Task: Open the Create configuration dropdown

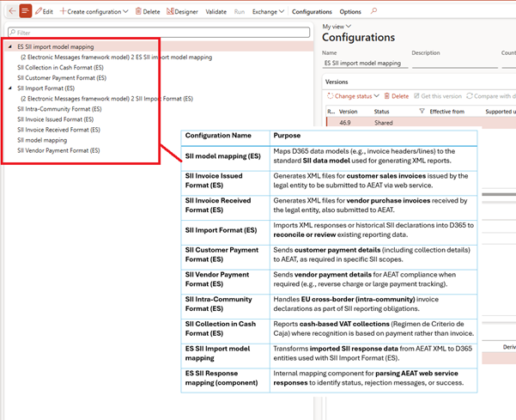Action: point(94,11)
